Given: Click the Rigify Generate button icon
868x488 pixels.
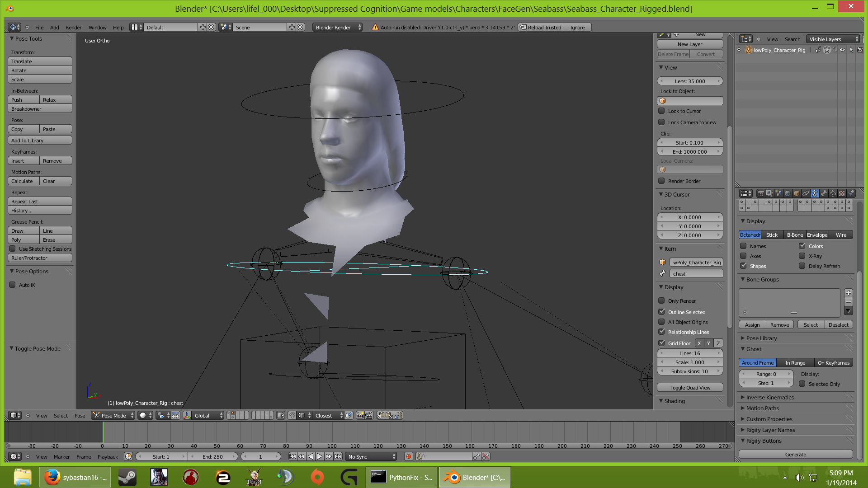Looking at the screenshot, I should coord(795,454).
